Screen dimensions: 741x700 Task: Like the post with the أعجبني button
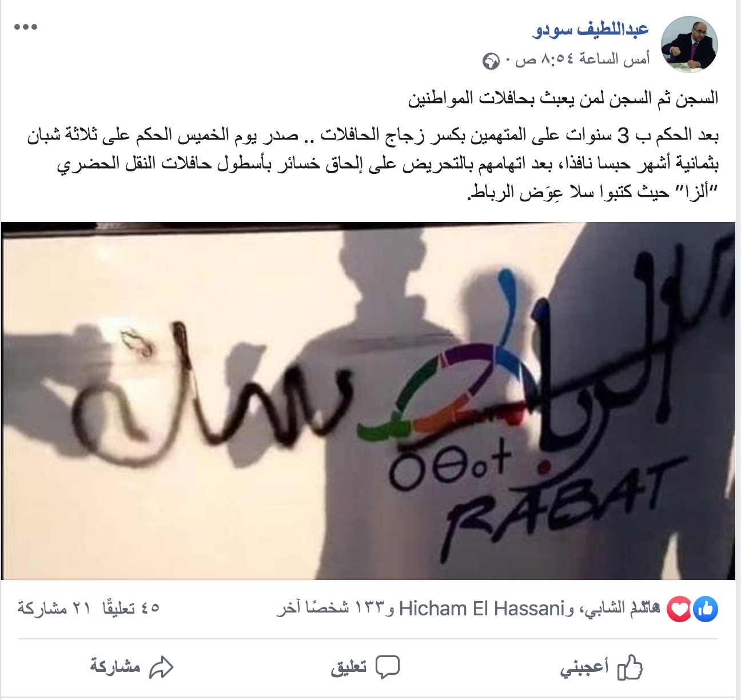601,667
